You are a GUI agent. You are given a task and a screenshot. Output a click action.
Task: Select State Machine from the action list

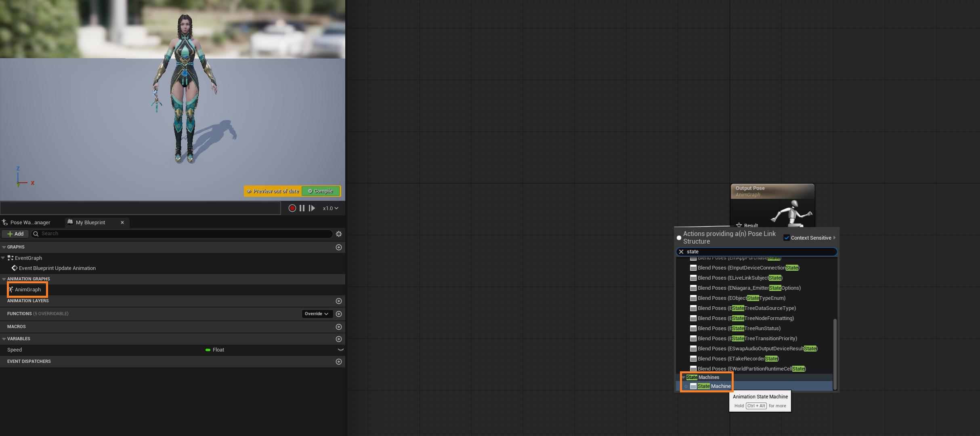pyautogui.click(x=714, y=386)
